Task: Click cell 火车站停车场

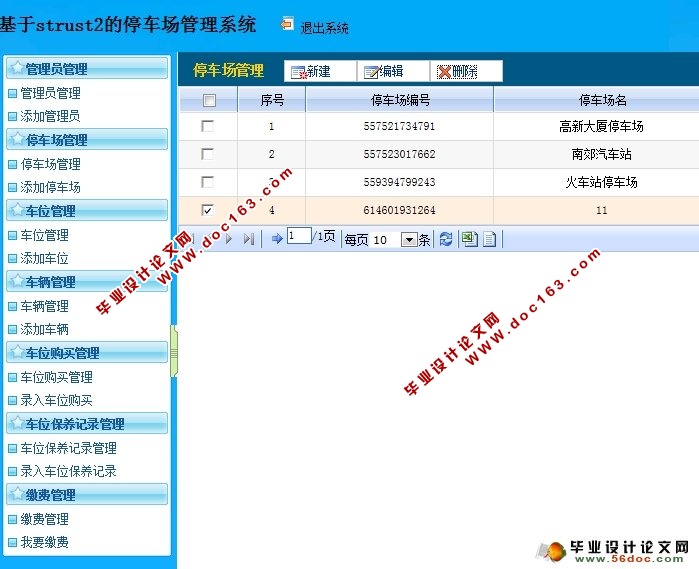Action: pyautogui.click(x=601, y=182)
